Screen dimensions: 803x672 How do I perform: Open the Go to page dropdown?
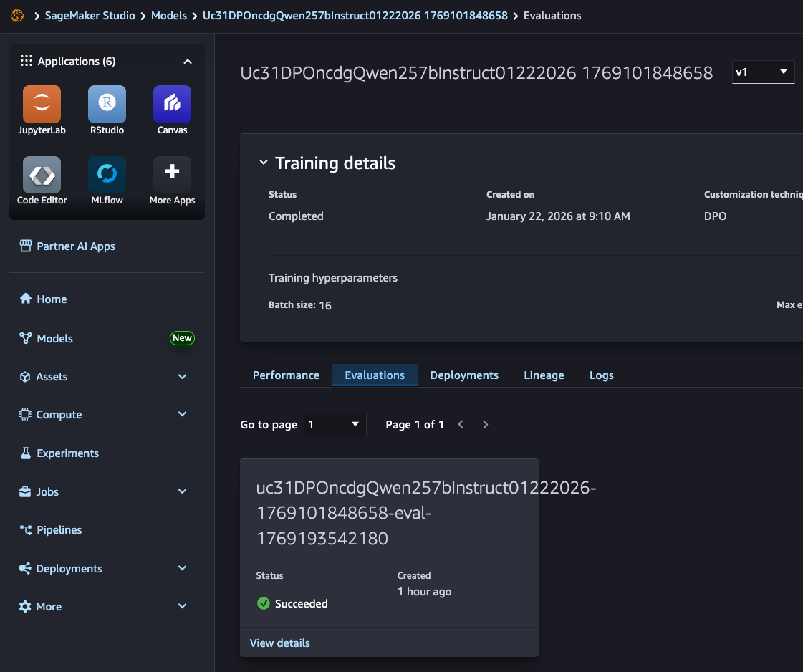point(335,425)
